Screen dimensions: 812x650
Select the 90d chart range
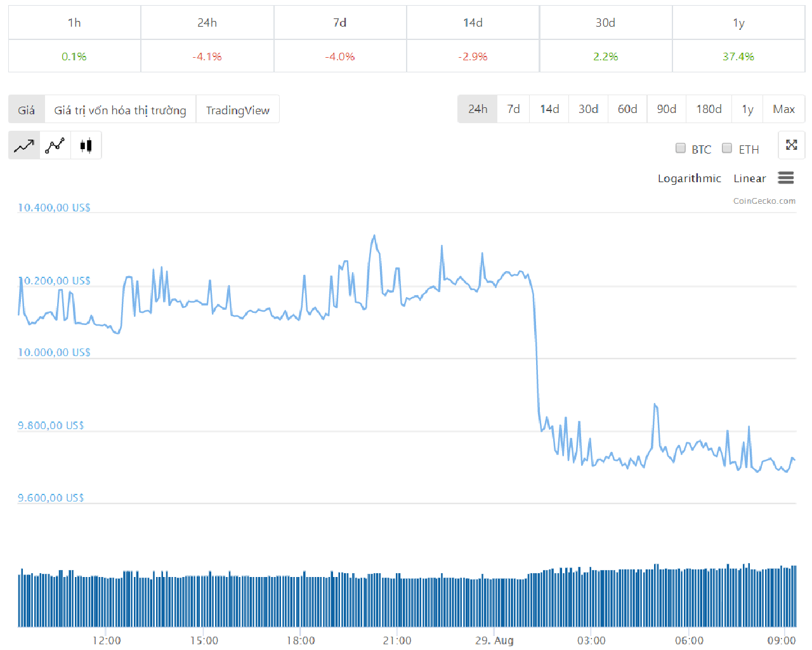[667, 109]
